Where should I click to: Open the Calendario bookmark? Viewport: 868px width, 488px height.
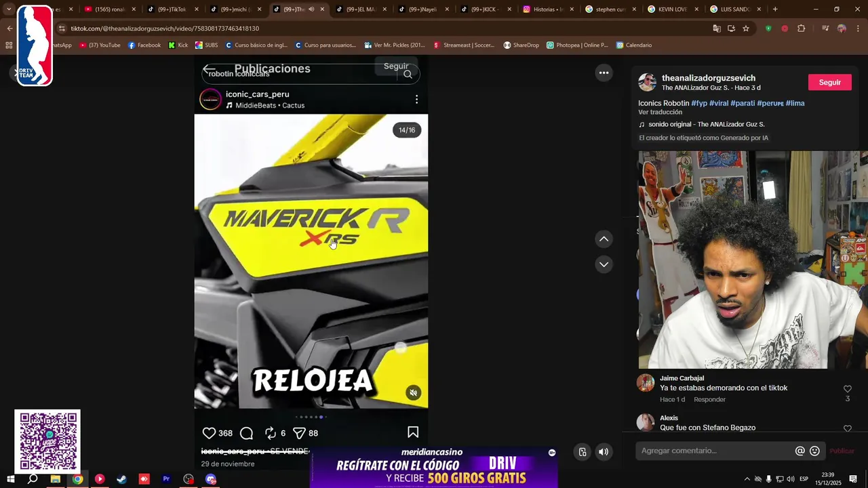click(633, 45)
